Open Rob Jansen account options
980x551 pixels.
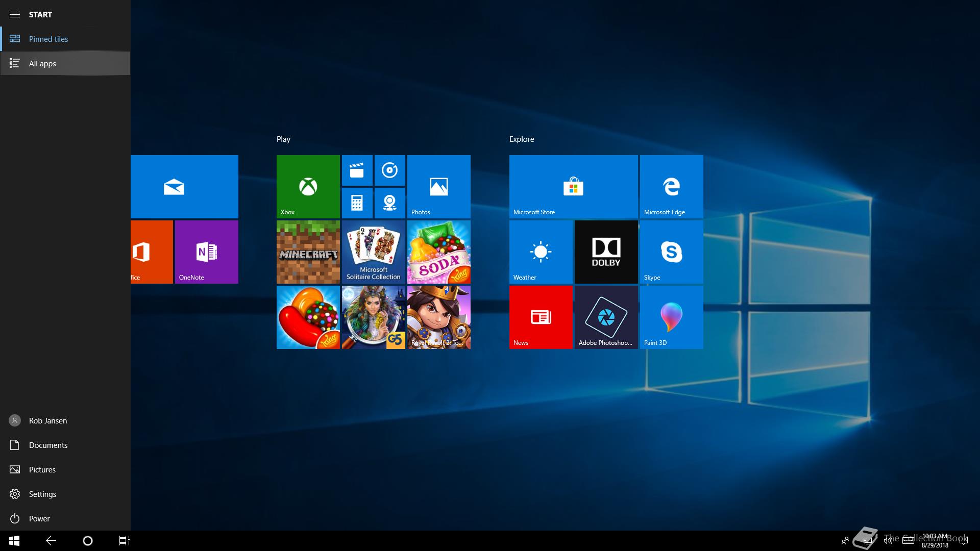point(65,420)
